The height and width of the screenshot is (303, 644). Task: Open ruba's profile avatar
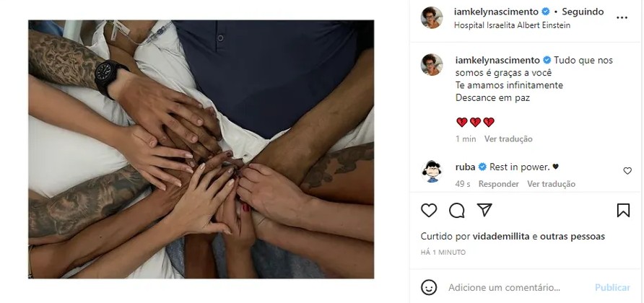point(432,171)
